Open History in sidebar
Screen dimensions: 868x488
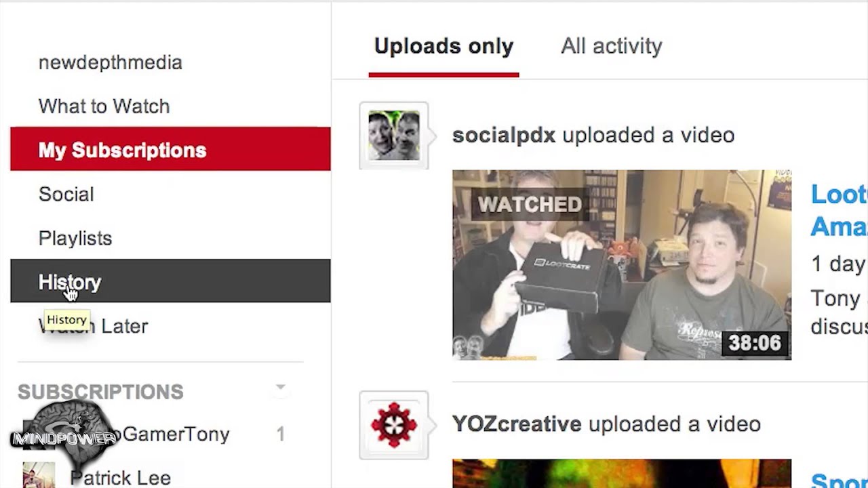tap(170, 281)
